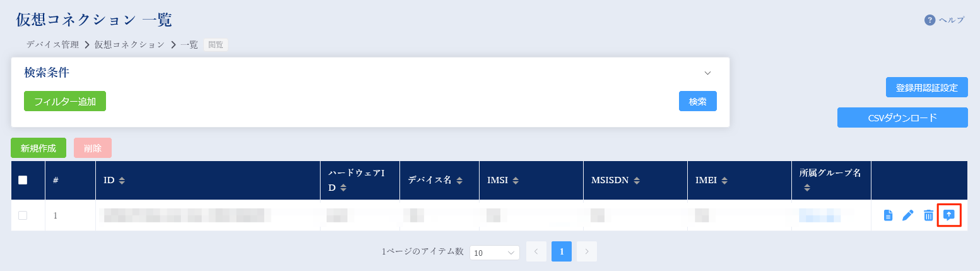980x271 pixels.
Task: Open the items-per-page dropdown showing 10
Action: 494,253
